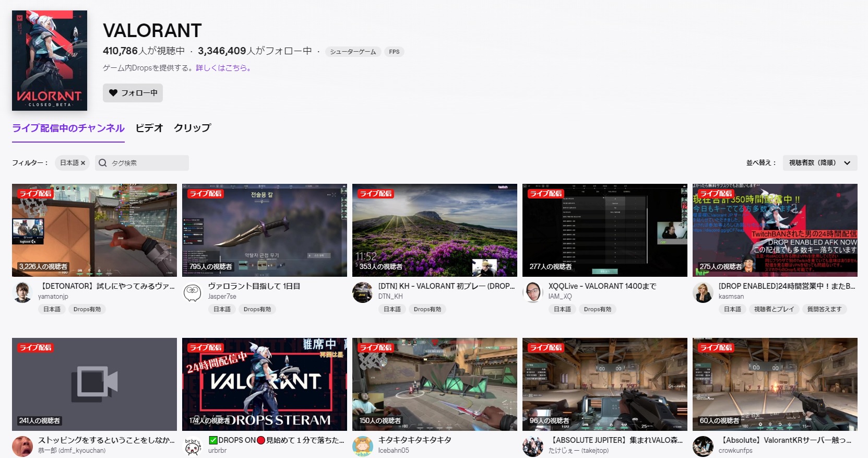
Task: Click IAM_XQ channel avatar
Action: [533, 292]
